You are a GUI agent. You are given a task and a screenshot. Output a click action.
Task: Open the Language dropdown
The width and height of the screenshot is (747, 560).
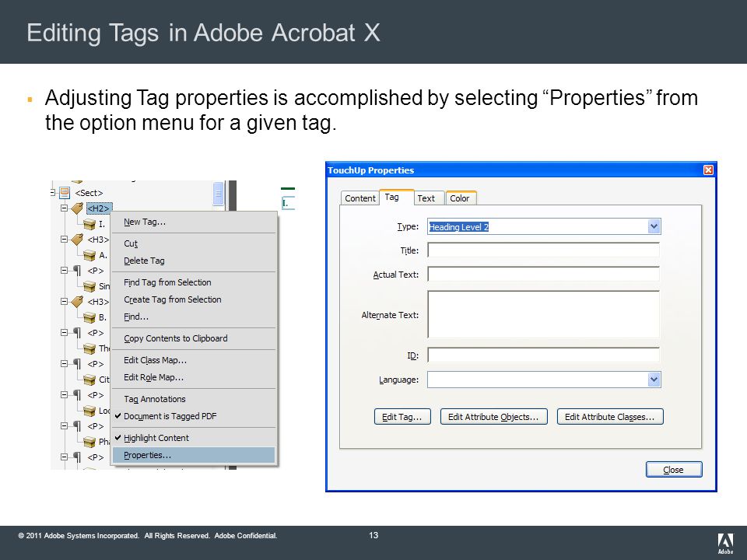pyautogui.click(x=654, y=380)
